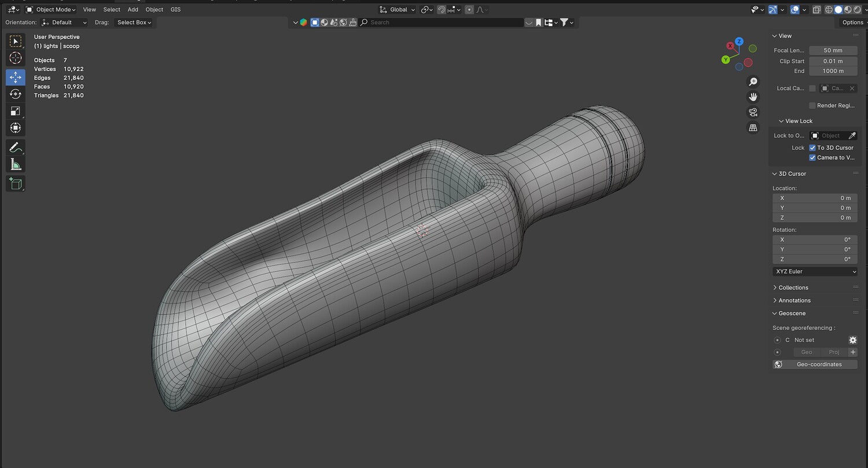Open the editor type menu icon

13,9
